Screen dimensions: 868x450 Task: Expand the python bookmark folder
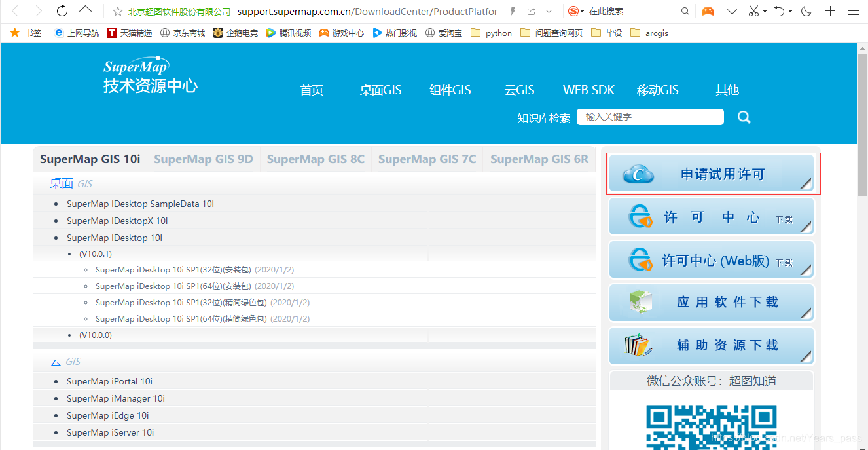[x=491, y=33]
